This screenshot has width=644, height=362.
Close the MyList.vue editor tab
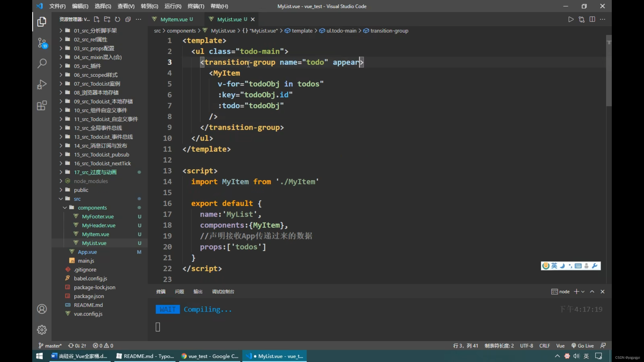pyautogui.click(x=253, y=19)
